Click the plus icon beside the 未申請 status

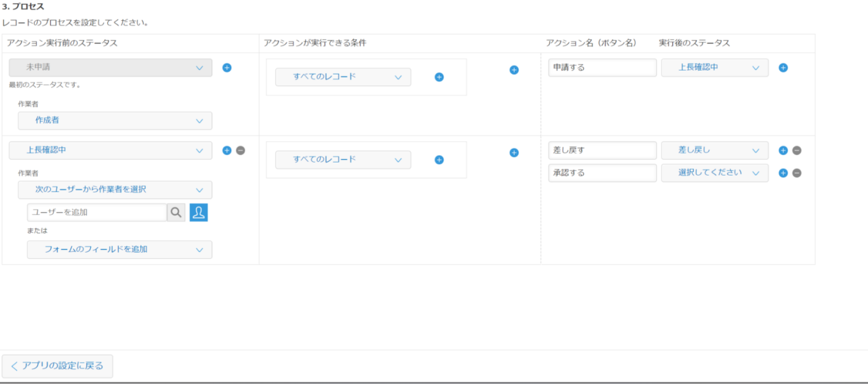(x=227, y=68)
